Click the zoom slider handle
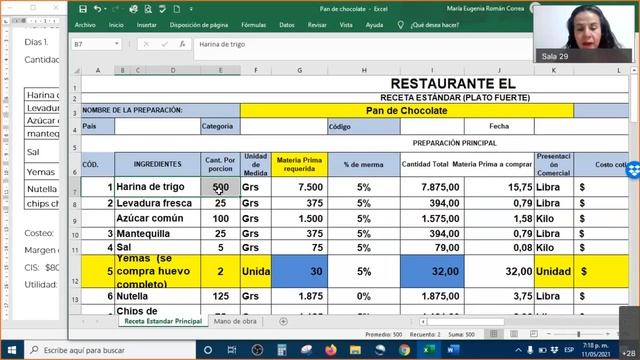 [578, 334]
